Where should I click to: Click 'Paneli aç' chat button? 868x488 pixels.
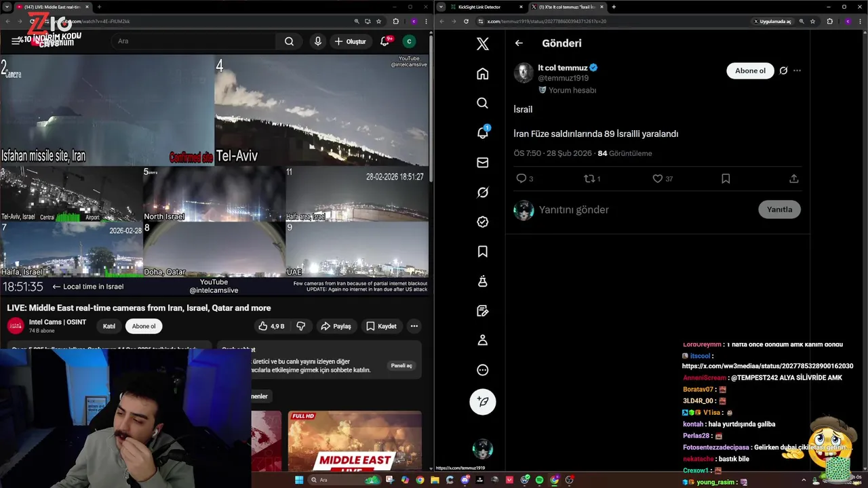(401, 365)
